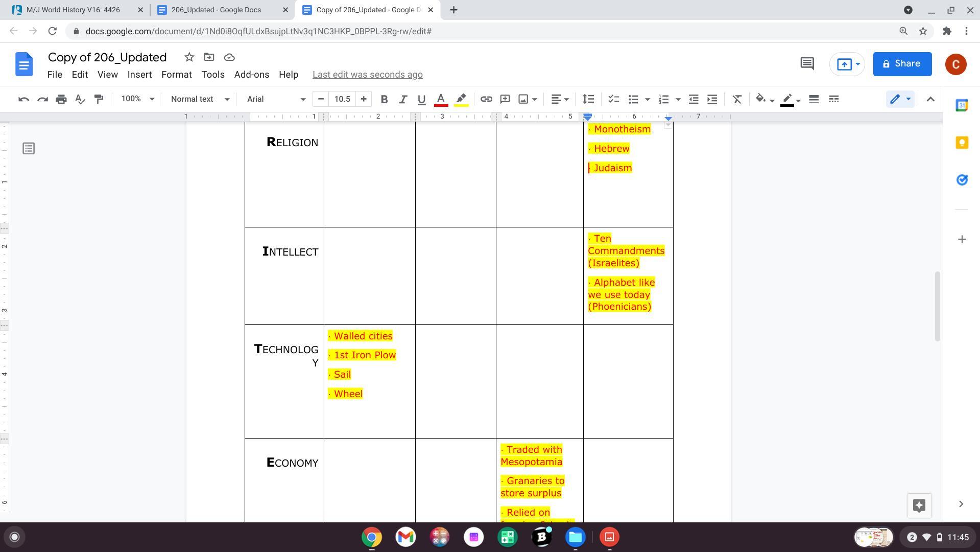Screen dimensions: 980x552
Task: Expand numbered list style options arrow
Action: click(678, 99)
